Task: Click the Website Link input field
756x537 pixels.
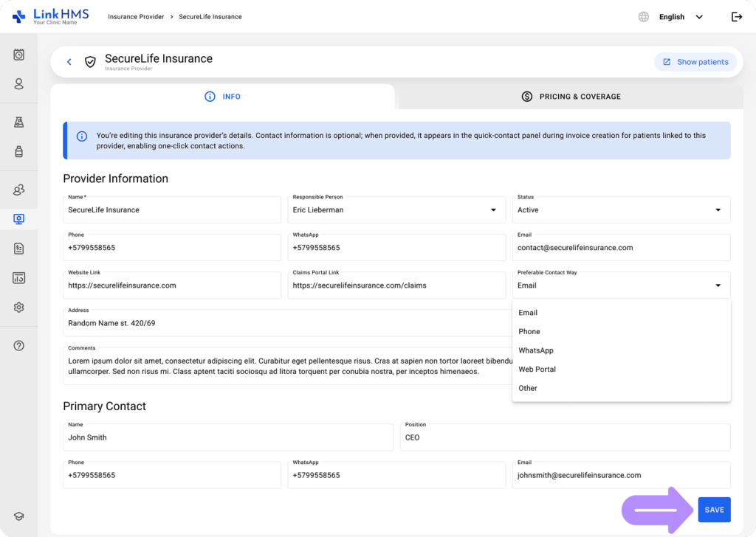Action: point(171,285)
